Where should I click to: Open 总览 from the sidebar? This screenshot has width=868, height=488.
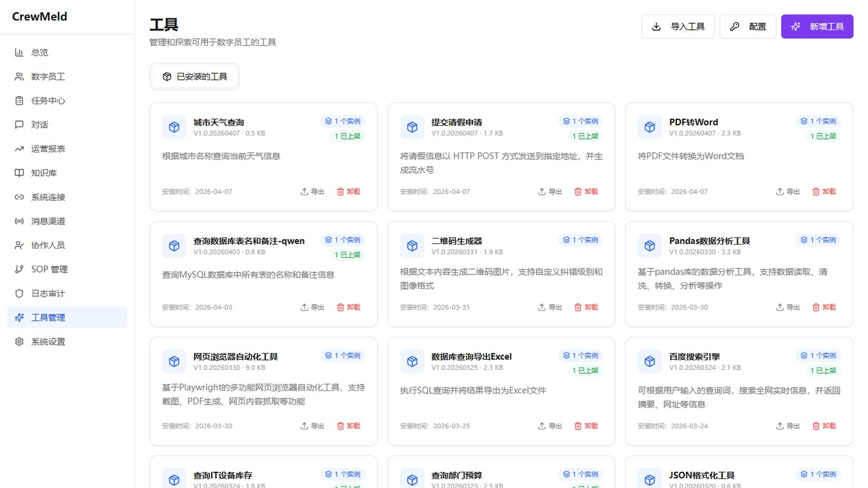tap(67, 53)
